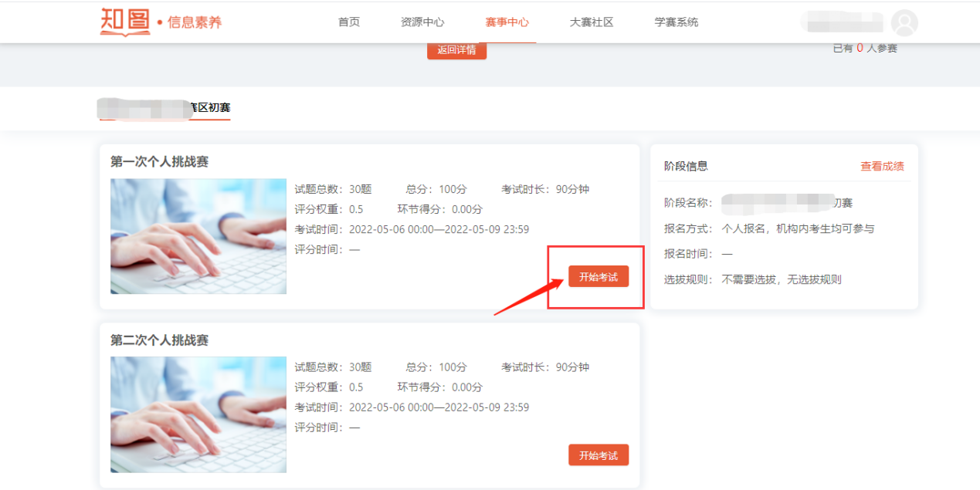Click the 第二次个人挑战赛 title
The image size is (980, 490).
(159, 340)
